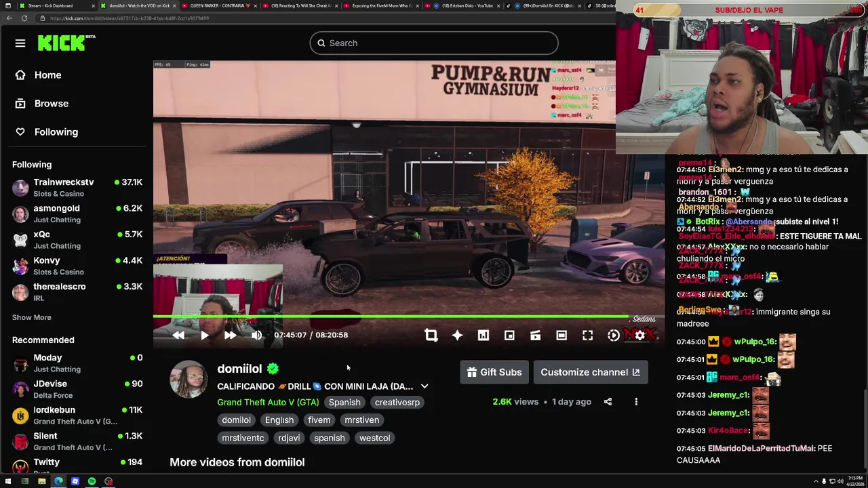Image resolution: width=868 pixels, height=488 pixels.
Task: Click the domiilol verified badge
Action: [273, 369]
